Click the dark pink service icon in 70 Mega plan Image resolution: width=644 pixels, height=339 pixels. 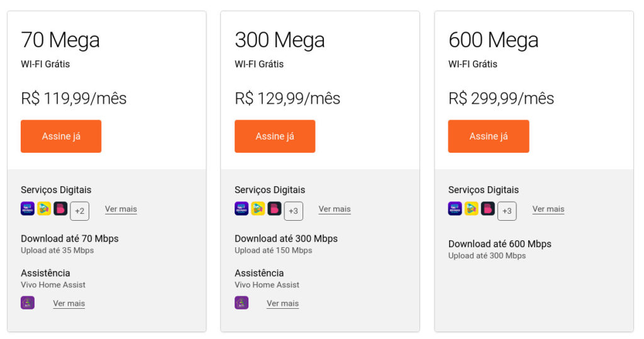(60, 209)
